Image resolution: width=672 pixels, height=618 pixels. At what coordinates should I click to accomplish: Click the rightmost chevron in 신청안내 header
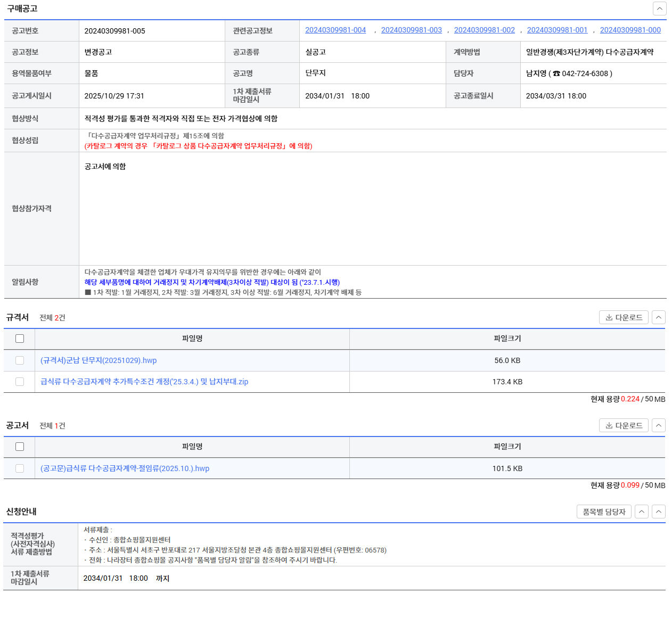point(659,512)
